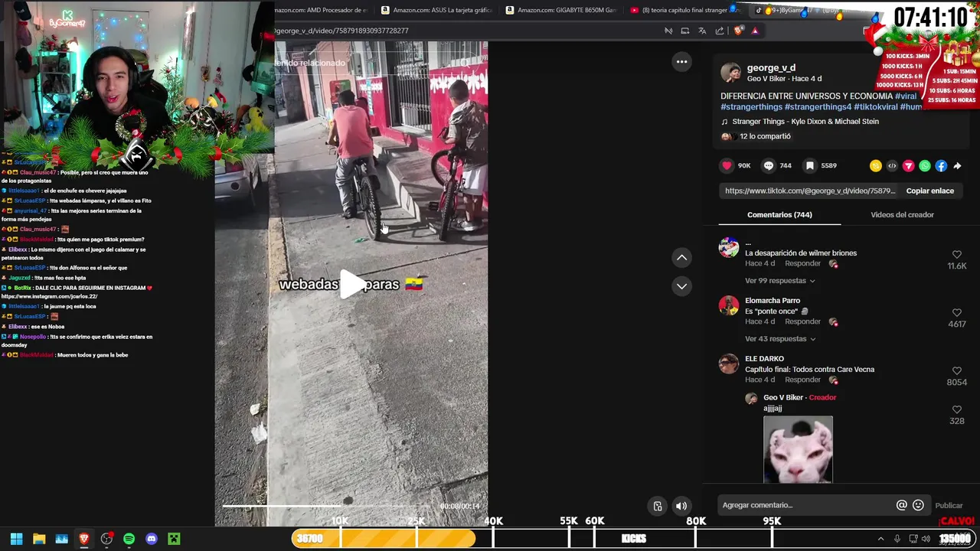The image size is (980, 551).
Task: Click the auto-scroll icon beside the volume button
Action: click(657, 506)
